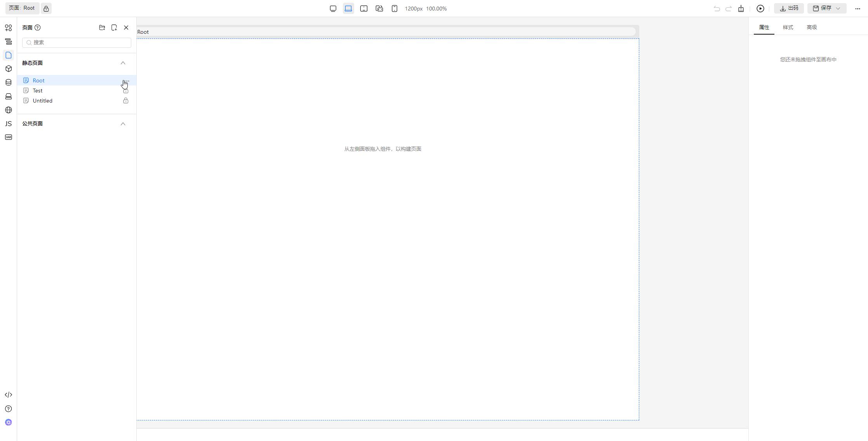Open the JS panel in sidebar
The height and width of the screenshot is (441, 868).
tap(8, 124)
